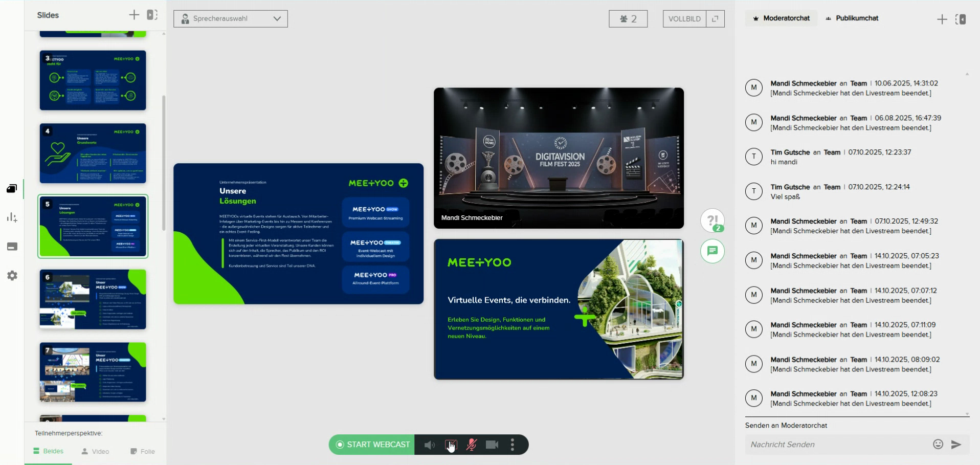Viewport: 980px width, 465px height.
Task: Open the lower-third banner icon in sidebar
Action: point(12,247)
